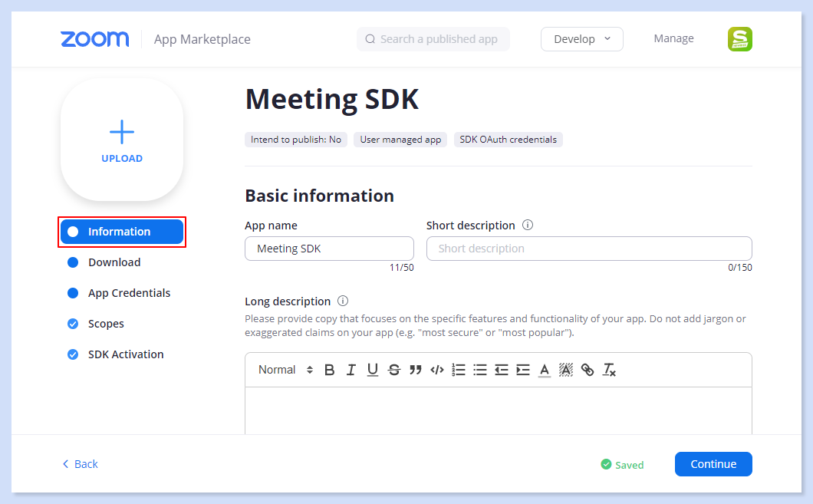
Task: Open the Develop dropdown
Action: [581, 39]
